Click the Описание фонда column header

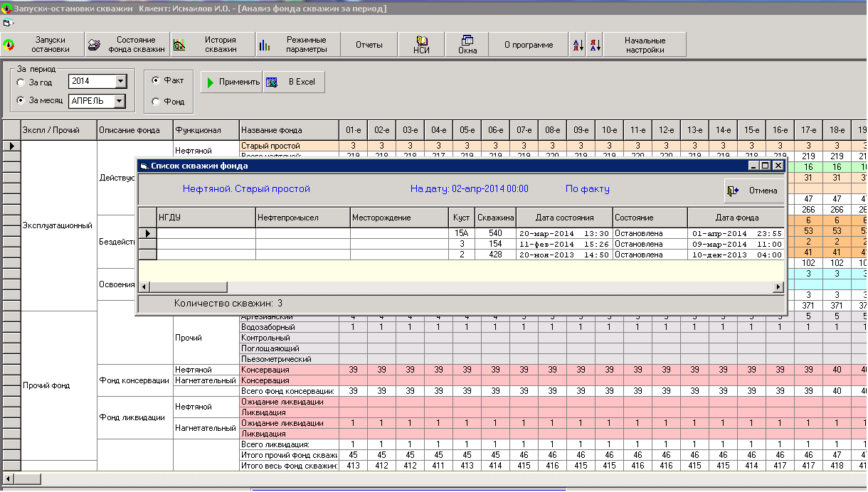[x=134, y=130]
